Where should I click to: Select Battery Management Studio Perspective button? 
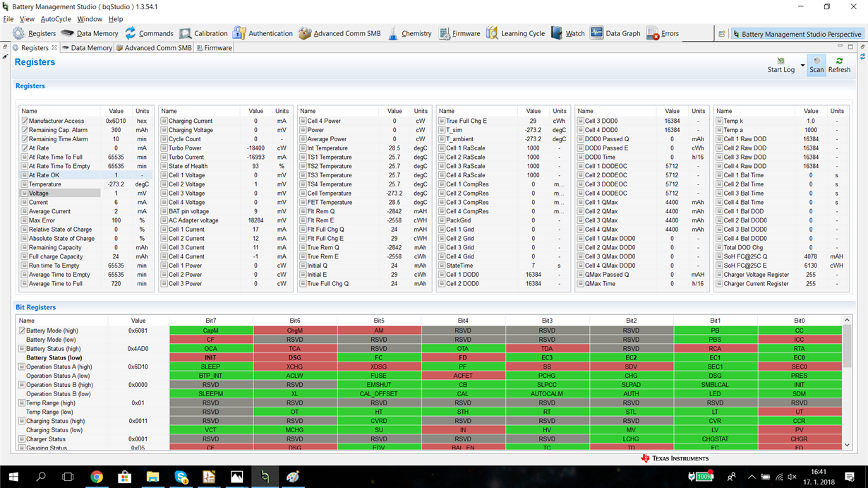point(797,34)
